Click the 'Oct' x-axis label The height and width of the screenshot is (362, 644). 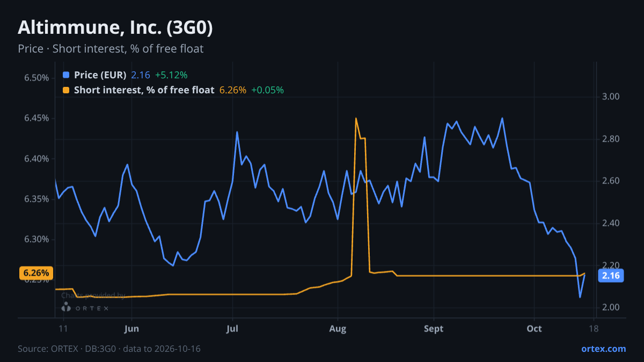tap(535, 329)
